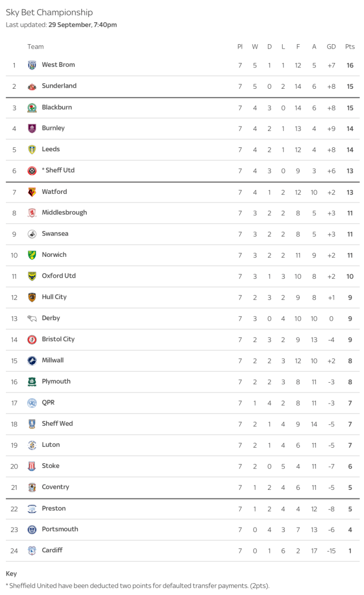Click the Burnley club crest
364x595 pixels.
coord(32,128)
